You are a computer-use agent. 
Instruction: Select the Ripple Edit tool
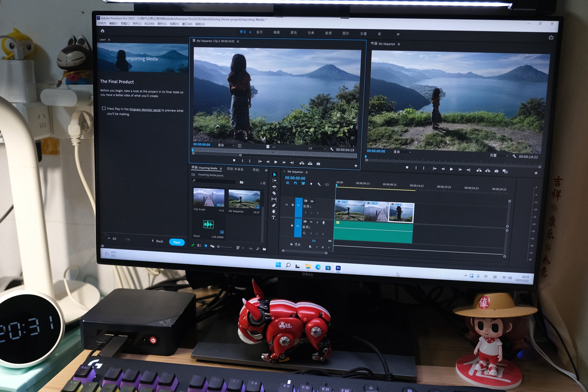(x=274, y=187)
